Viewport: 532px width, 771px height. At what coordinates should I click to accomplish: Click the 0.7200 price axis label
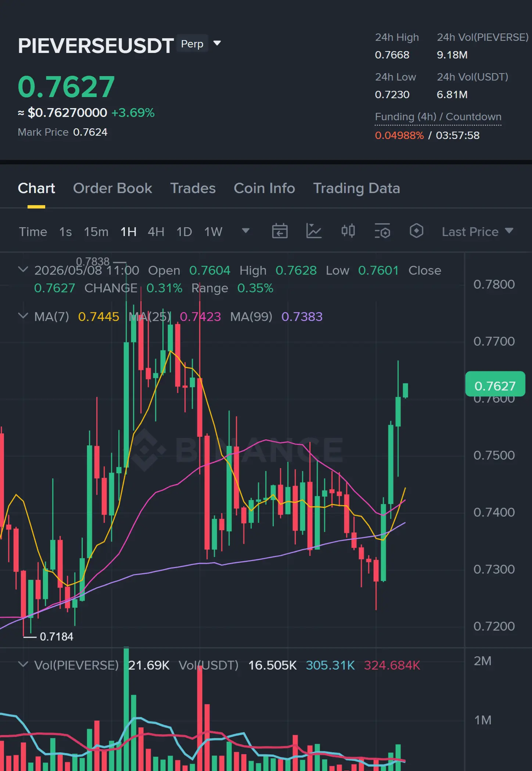pos(494,626)
